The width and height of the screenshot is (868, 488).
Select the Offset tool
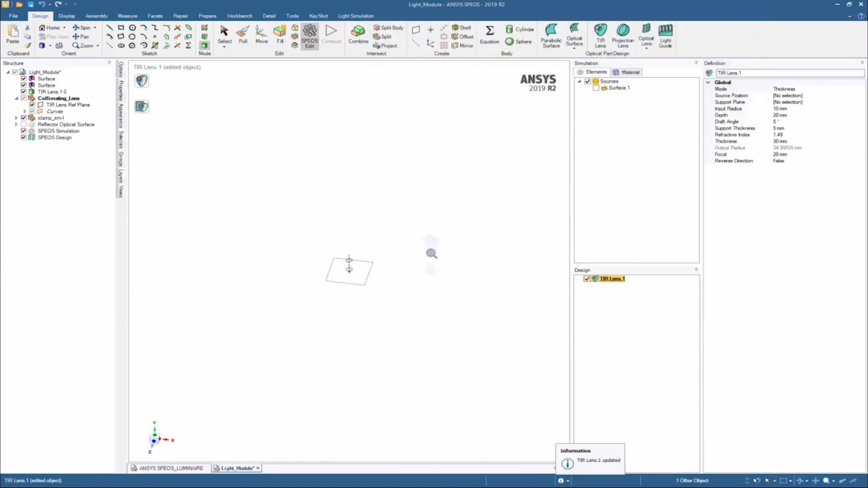coord(462,36)
